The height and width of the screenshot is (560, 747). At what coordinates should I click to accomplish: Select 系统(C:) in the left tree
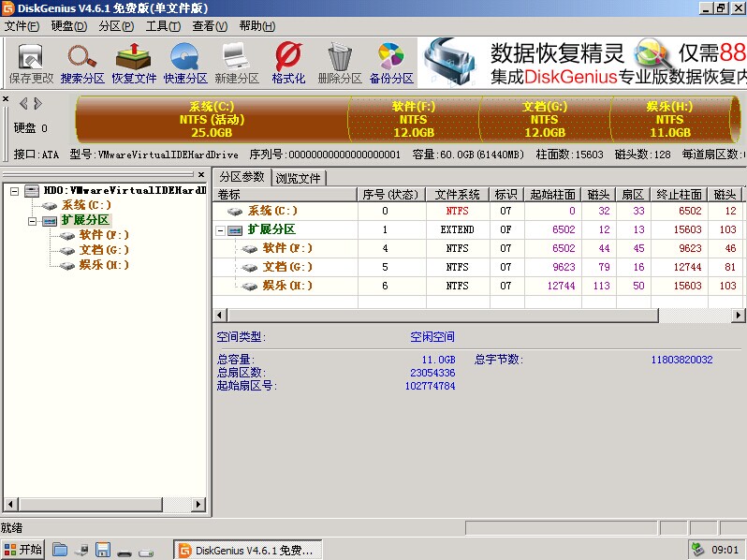(x=86, y=205)
